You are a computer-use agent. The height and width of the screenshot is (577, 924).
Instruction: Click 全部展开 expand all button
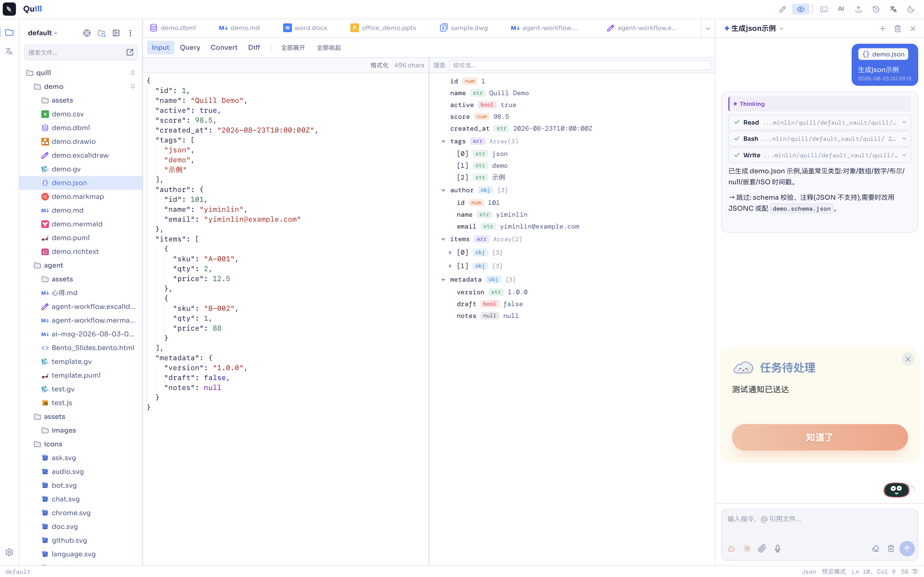pos(293,48)
